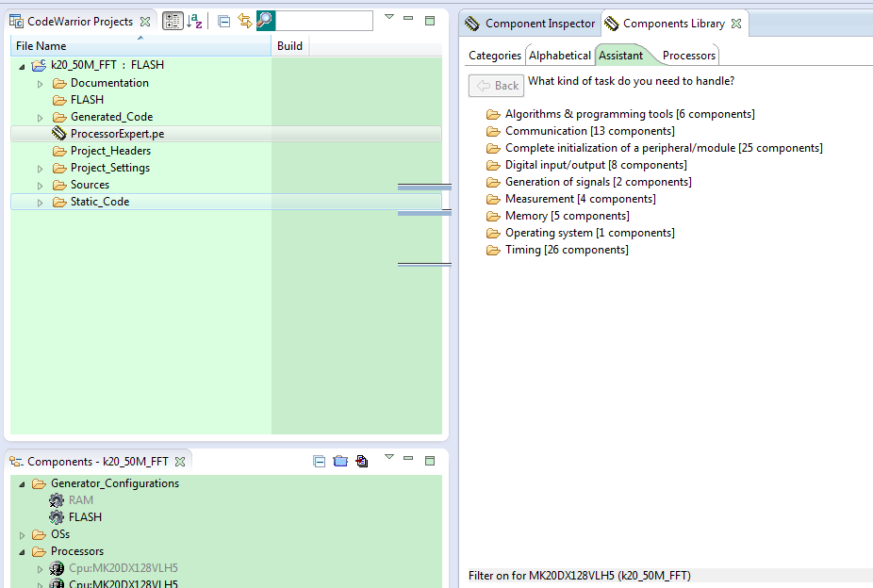Screen dimensions: 873x588
Task: Collapse the k20_50M_FFT project node
Action: coord(22,67)
